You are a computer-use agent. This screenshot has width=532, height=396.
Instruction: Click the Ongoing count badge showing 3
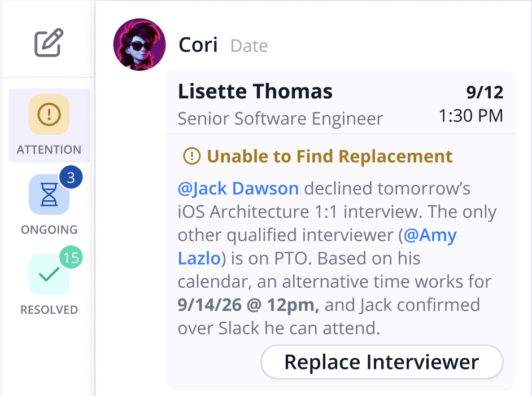(71, 178)
